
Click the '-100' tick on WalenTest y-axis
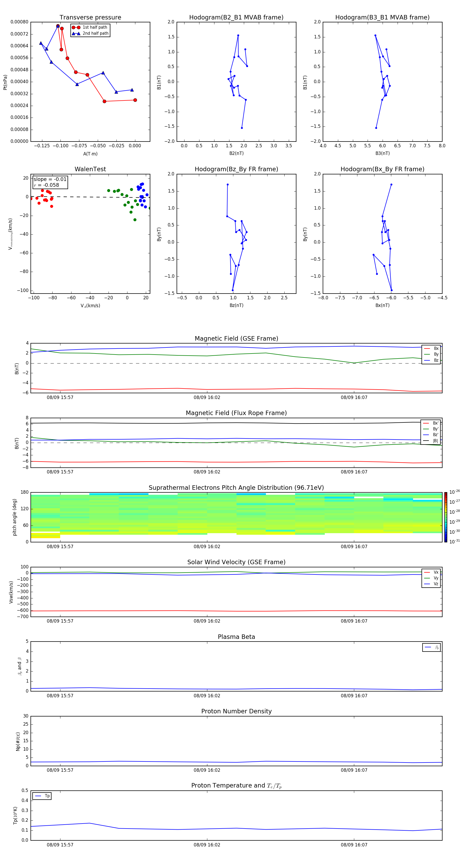(22, 290)
